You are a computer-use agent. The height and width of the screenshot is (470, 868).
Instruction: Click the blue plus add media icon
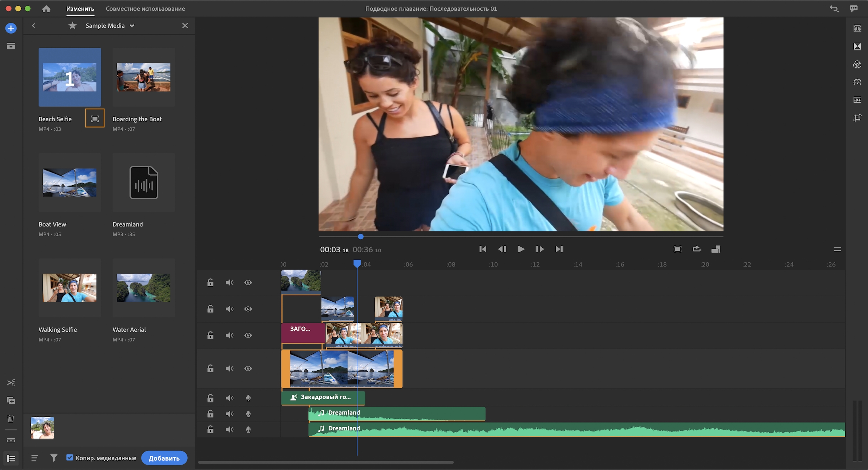[11, 28]
